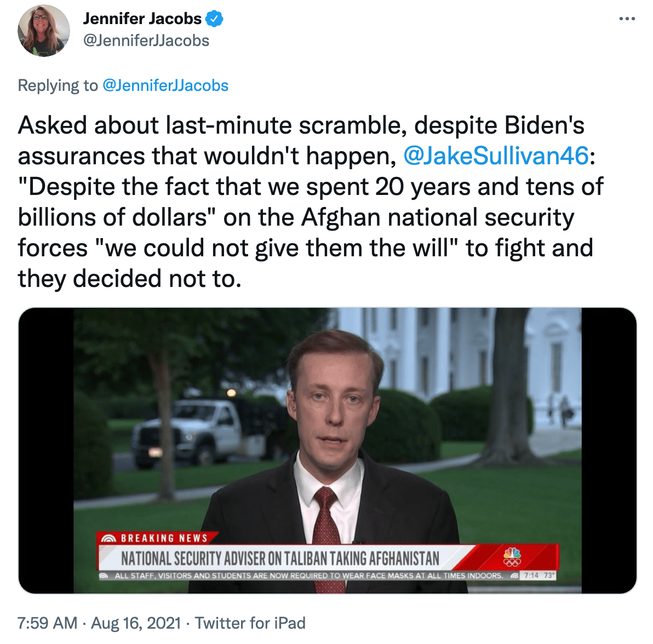Open the Twitter for iPad source link
This screenshot has width=653, height=644.
(250, 623)
